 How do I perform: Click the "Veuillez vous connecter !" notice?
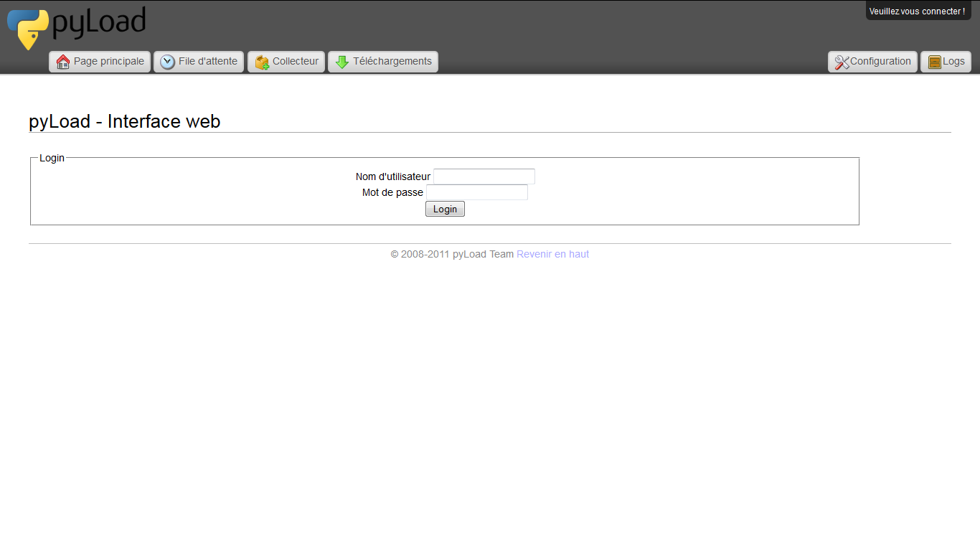[x=918, y=11]
